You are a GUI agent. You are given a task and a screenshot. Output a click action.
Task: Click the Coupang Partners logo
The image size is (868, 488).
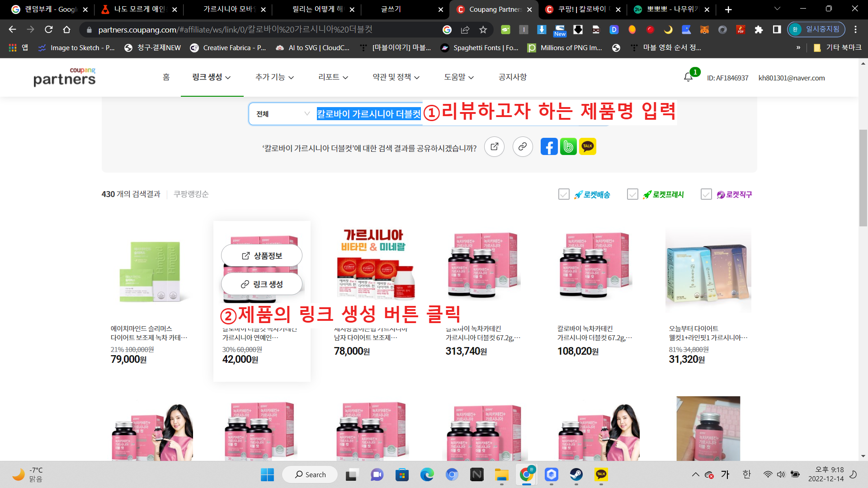[65, 77]
